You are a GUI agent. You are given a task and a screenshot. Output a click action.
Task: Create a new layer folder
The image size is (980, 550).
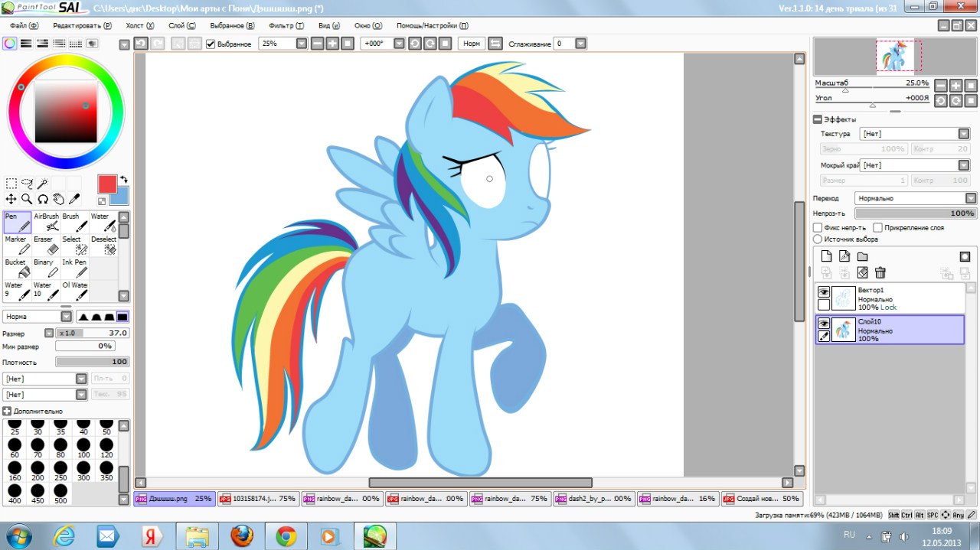pos(862,256)
